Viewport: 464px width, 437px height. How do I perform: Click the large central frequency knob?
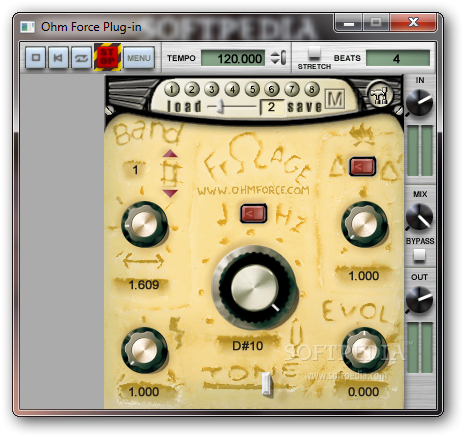point(254,288)
